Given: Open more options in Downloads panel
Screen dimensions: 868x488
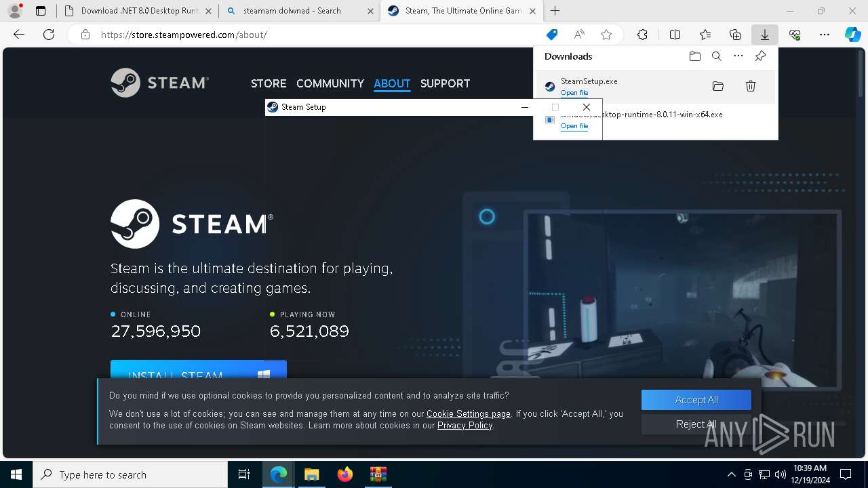Looking at the screenshot, I should [x=738, y=56].
